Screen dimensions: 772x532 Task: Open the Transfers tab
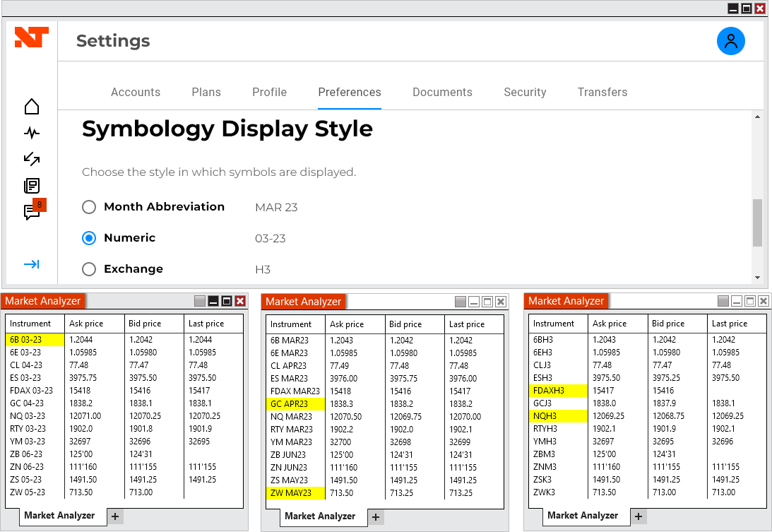tap(602, 93)
